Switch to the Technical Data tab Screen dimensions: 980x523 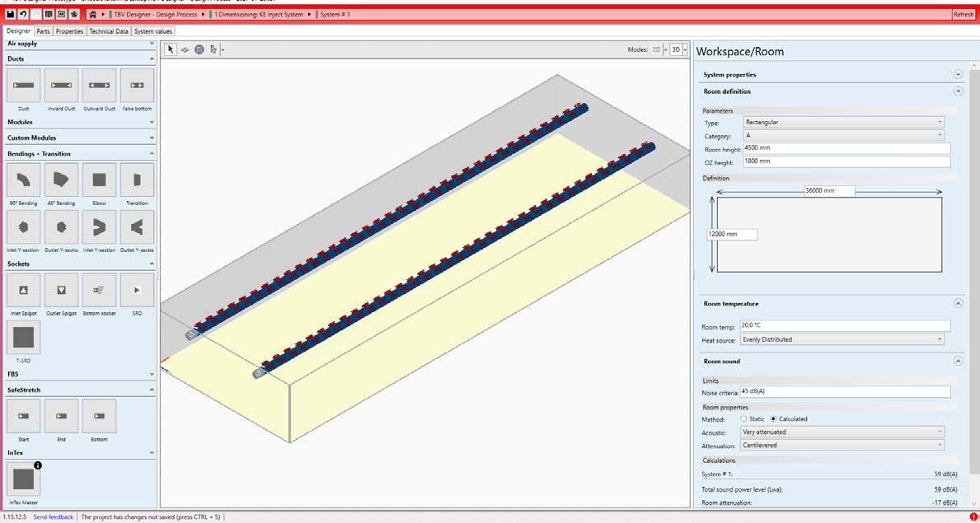(x=109, y=31)
